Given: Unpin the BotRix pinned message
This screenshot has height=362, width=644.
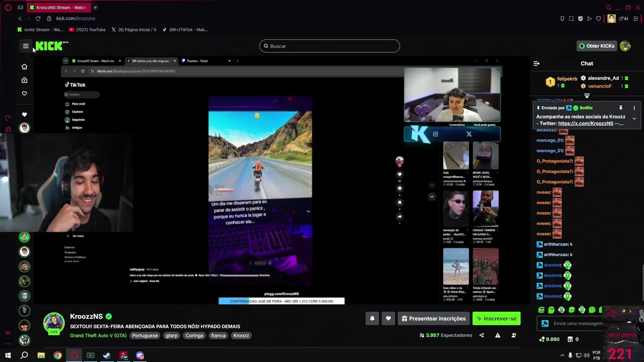Looking at the screenshot, I should tap(620, 108).
